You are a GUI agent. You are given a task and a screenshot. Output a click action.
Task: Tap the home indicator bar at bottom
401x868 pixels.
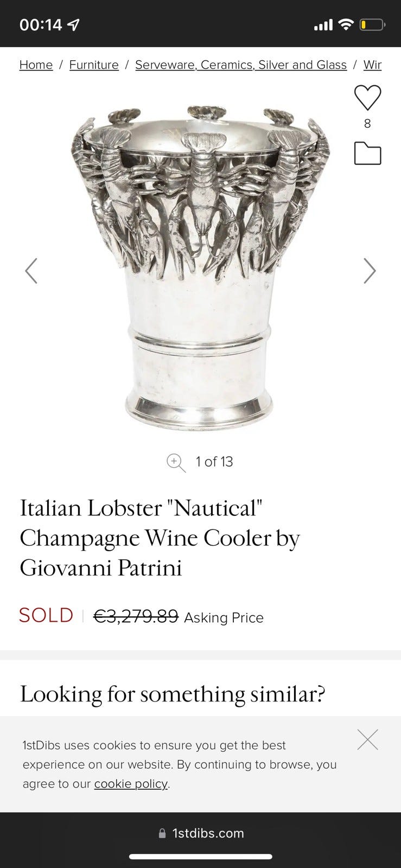200,857
